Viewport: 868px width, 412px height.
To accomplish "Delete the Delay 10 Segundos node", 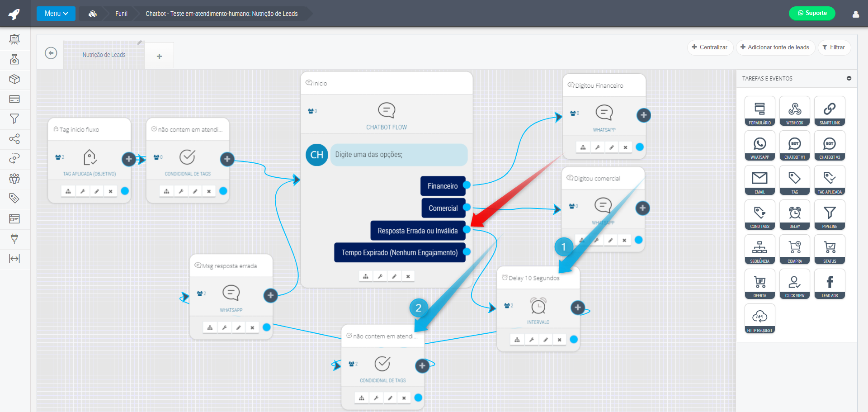I will [559, 340].
